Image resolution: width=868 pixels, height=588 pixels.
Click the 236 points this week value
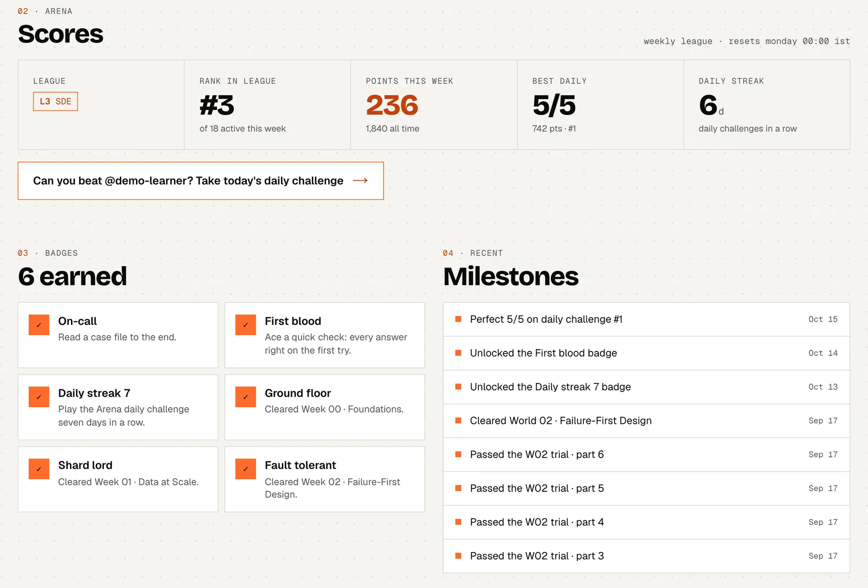pyautogui.click(x=392, y=105)
